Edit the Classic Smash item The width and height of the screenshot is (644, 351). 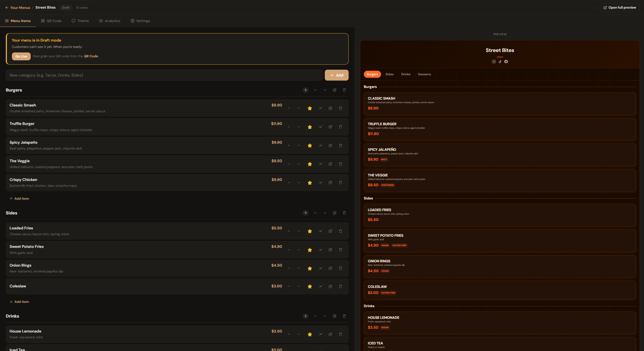coord(330,108)
